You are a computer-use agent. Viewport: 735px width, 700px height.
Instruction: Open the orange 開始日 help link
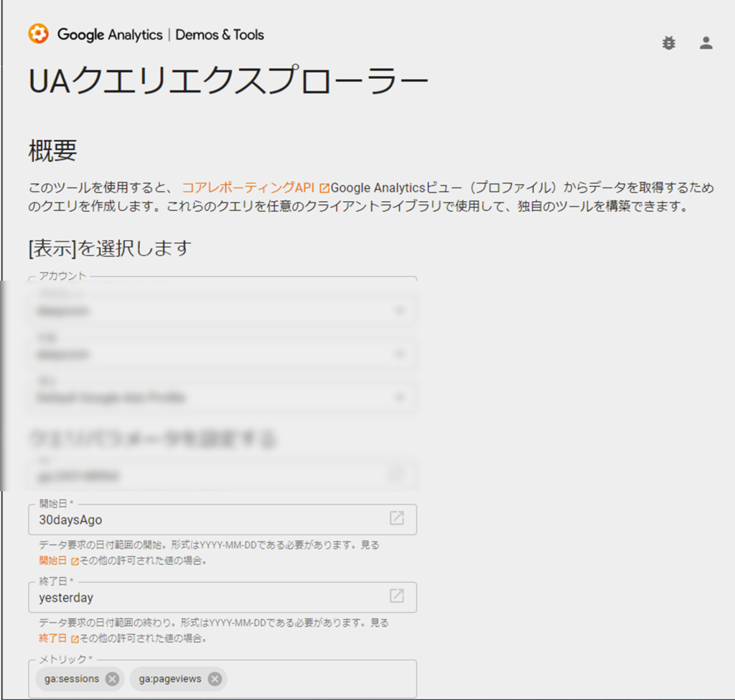tap(52, 560)
